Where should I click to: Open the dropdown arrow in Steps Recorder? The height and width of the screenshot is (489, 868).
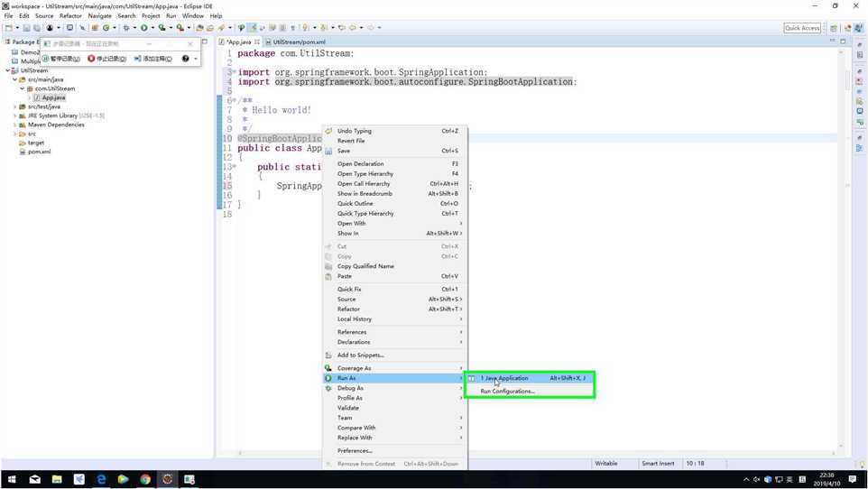[x=196, y=59]
